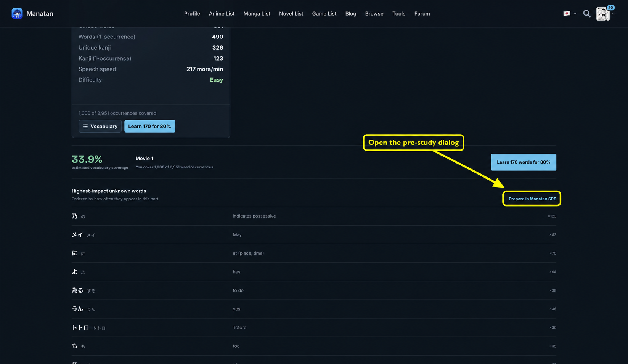This screenshot has width=628, height=364.
Task: Click the 'Totoro' definition text
Action: [x=239, y=327]
